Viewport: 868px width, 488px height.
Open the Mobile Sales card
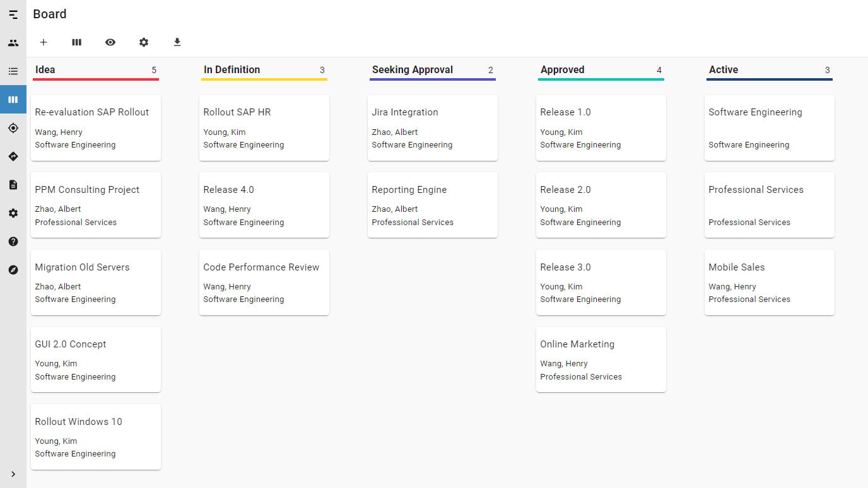[x=770, y=282]
